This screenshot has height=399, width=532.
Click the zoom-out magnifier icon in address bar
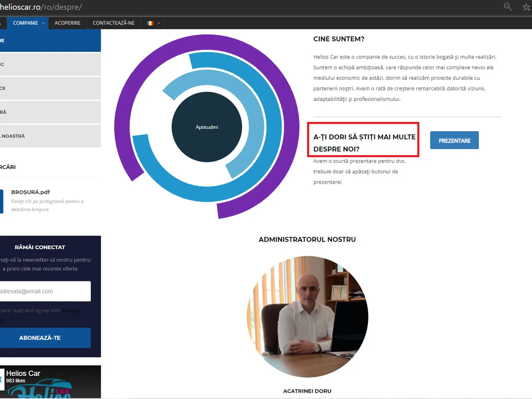508,6
